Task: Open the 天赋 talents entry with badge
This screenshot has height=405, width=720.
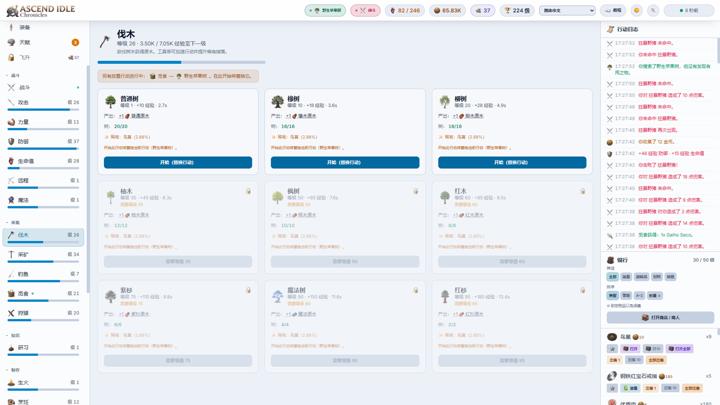Action: click(43, 42)
